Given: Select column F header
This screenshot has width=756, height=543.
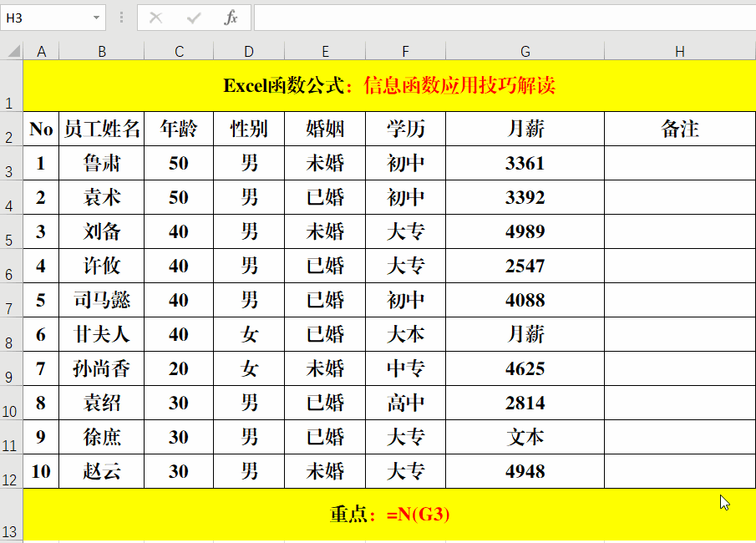Looking at the screenshot, I should click(x=405, y=51).
